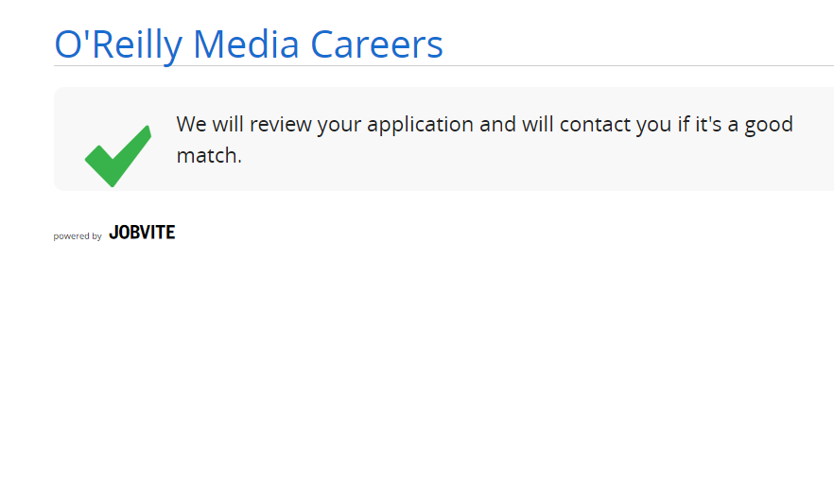Click the word "it's" in the message
The width and height of the screenshot is (834, 504).
tap(708, 125)
